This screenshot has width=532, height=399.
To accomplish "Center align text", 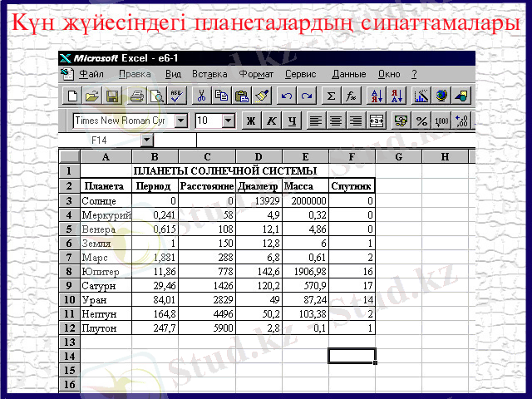I will (336, 121).
